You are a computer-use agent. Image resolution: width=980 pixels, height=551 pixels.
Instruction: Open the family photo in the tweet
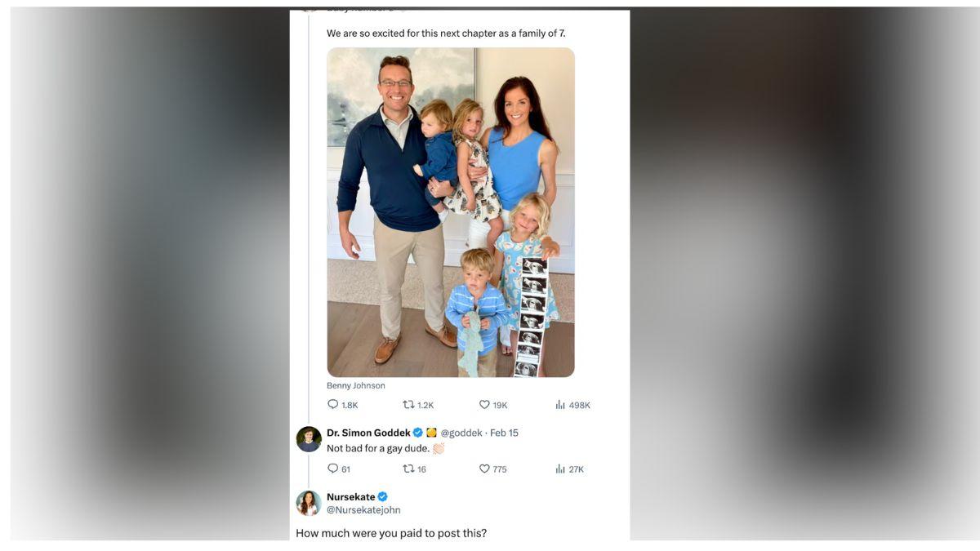coord(451,212)
